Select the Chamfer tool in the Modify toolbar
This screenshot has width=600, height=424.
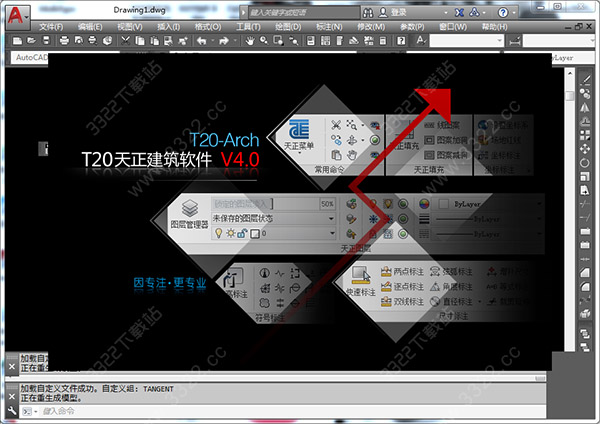[x=585, y=272]
